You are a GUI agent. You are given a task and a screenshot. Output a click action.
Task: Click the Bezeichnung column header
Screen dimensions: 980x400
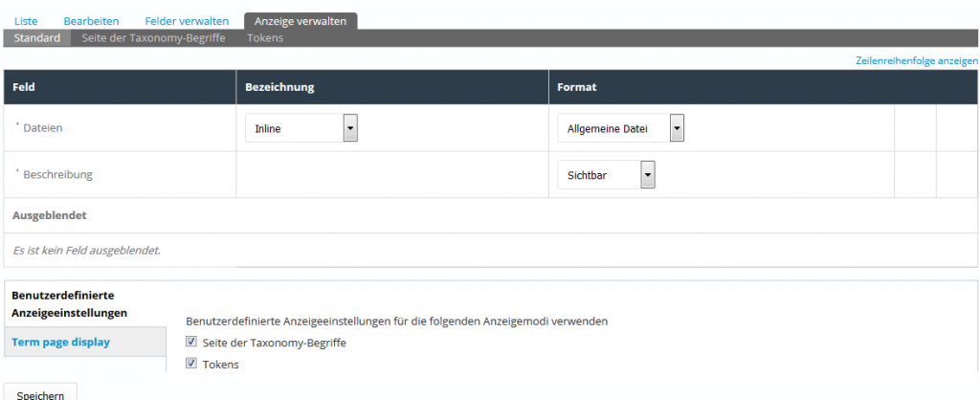click(279, 87)
